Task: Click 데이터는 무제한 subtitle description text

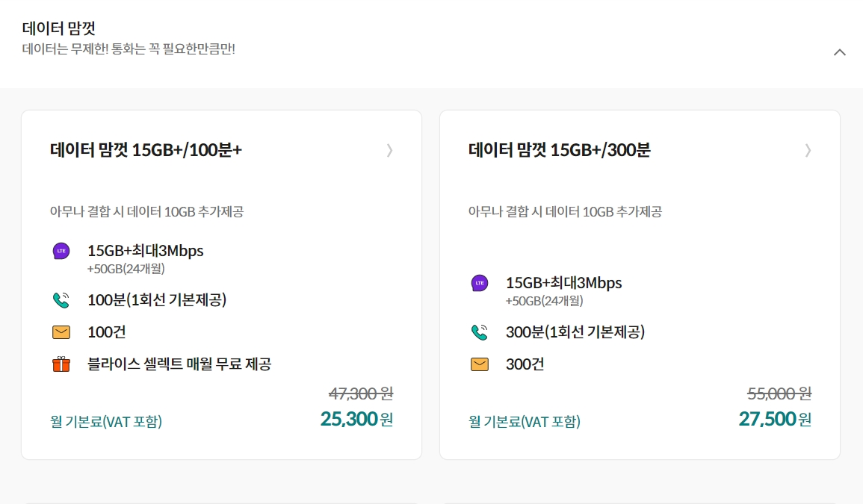Action: tap(129, 49)
